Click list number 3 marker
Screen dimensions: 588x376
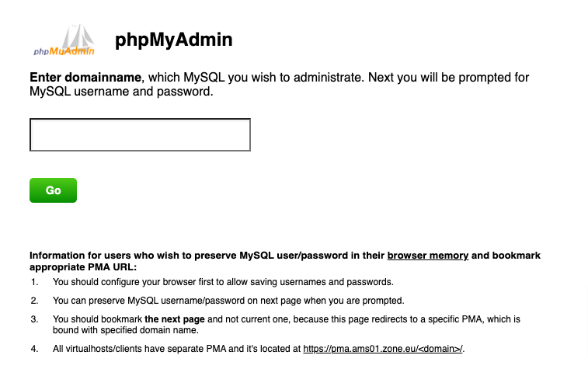coord(34,319)
